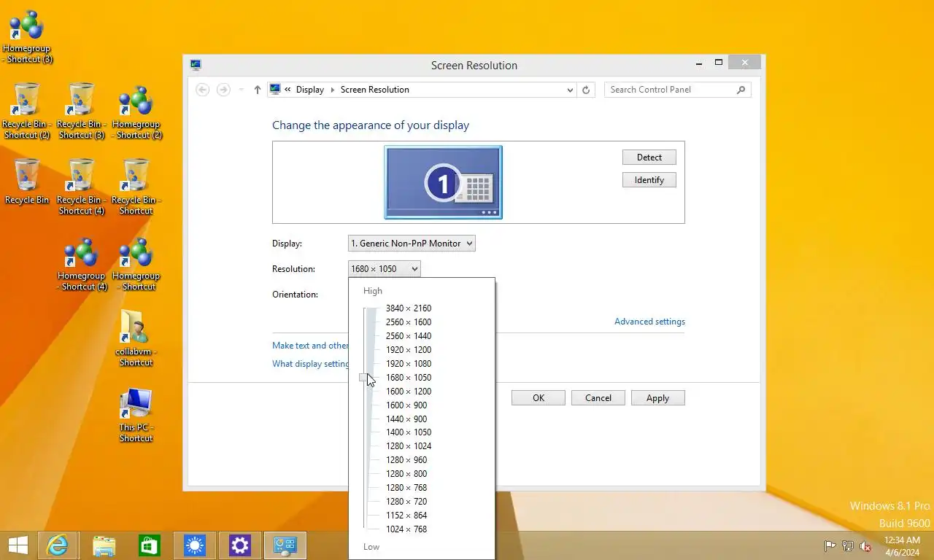Open the chevron before Display in the address bar
934x560 pixels.
coord(288,90)
